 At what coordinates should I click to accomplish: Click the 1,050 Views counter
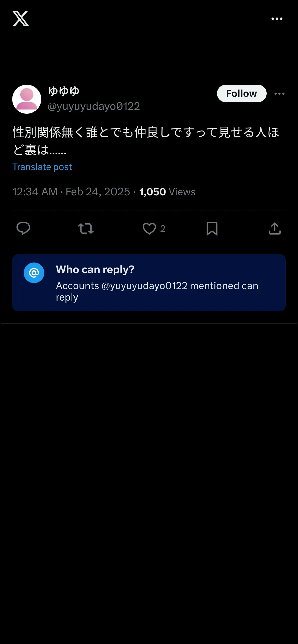(x=167, y=192)
